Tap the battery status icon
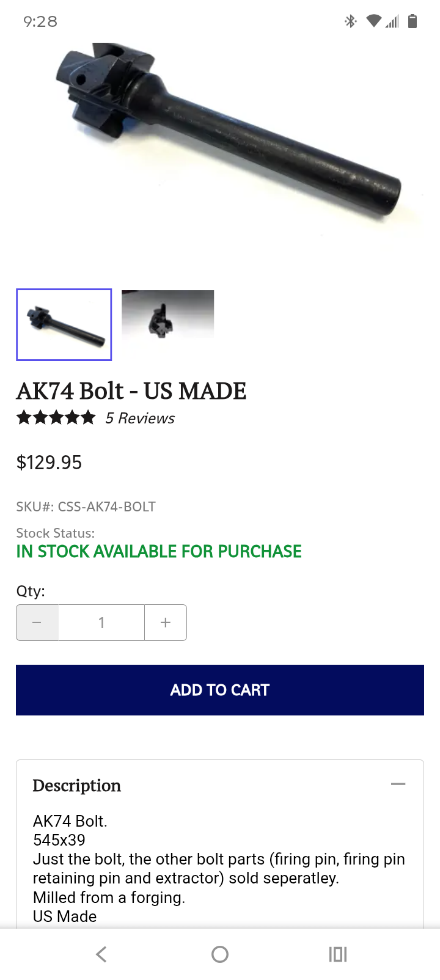Screen dimensions: 440x980 413,21
